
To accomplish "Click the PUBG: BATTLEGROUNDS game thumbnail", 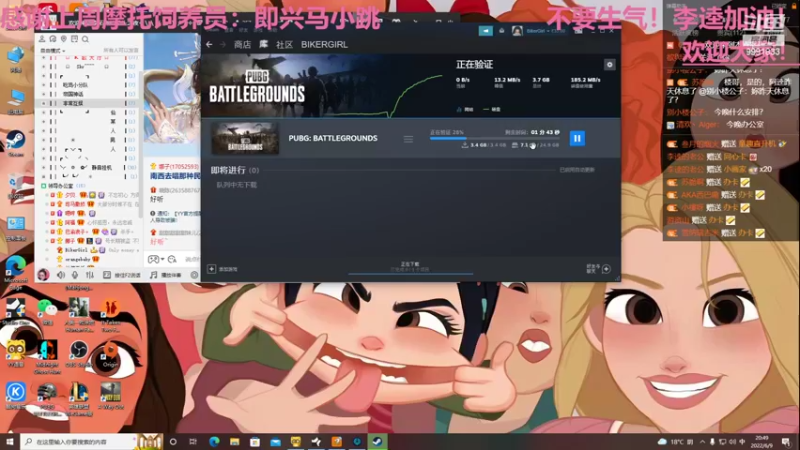I will (245, 138).
